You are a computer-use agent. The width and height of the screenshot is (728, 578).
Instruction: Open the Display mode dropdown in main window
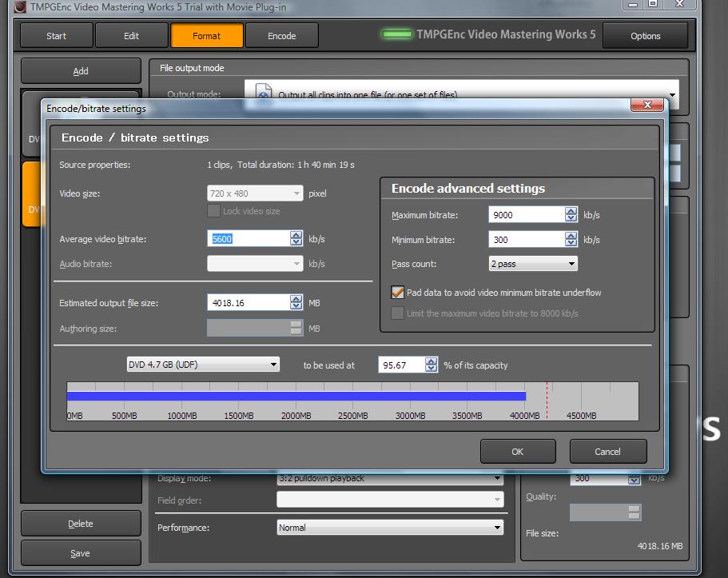390,478
